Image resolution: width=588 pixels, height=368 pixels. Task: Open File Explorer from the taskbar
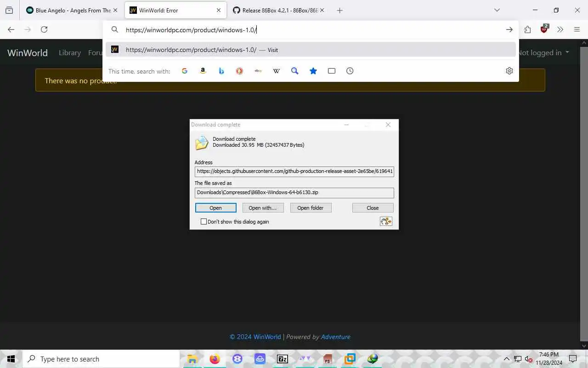coord(192,359)
